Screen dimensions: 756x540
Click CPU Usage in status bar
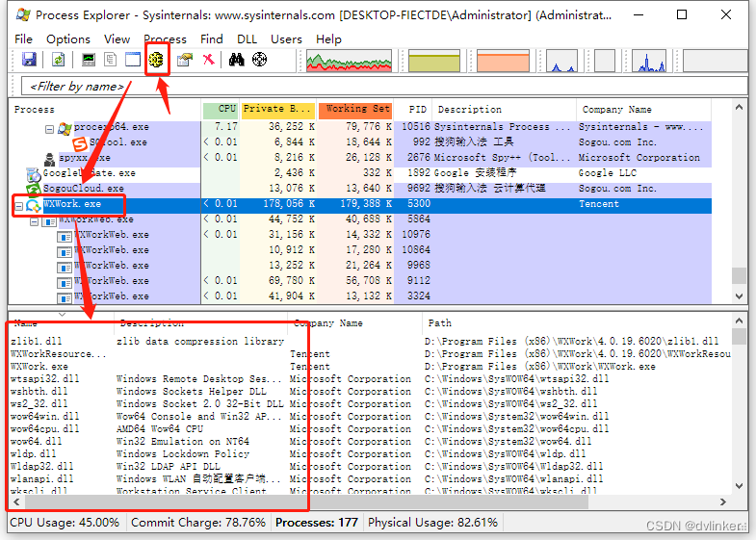coord(65,523)
